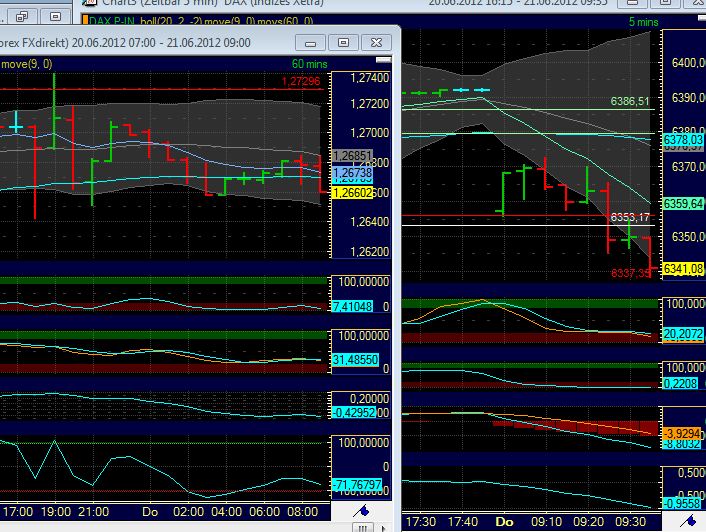This screenshot has height=532, width=706.
Task: Click the -0,9558 DAX indicator value
Action: (x=682, y=503)
